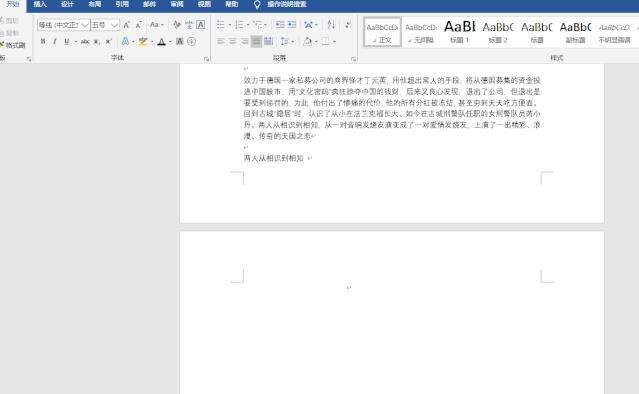This screenshot has width=639, height=394.
Task: Switch to the 布局 (Layout) tab
Action: [95, 4]
